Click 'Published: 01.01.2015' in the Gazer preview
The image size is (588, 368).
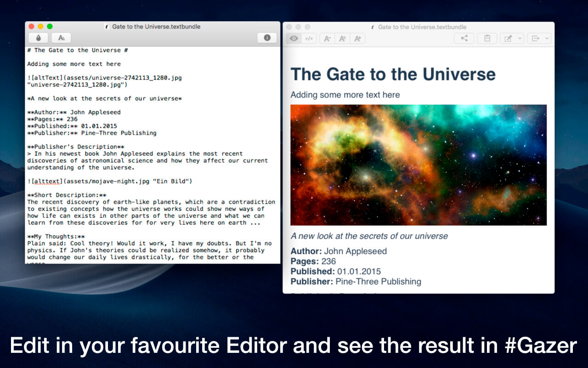[336, 271]
